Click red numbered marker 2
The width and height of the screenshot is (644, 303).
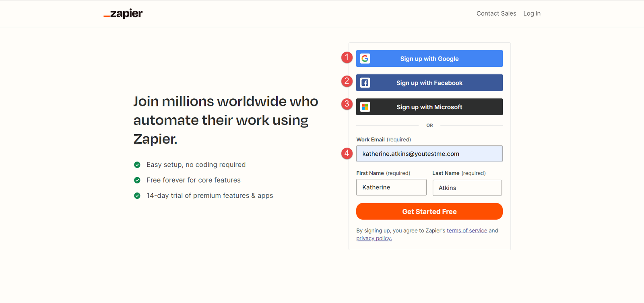[347, 81]
